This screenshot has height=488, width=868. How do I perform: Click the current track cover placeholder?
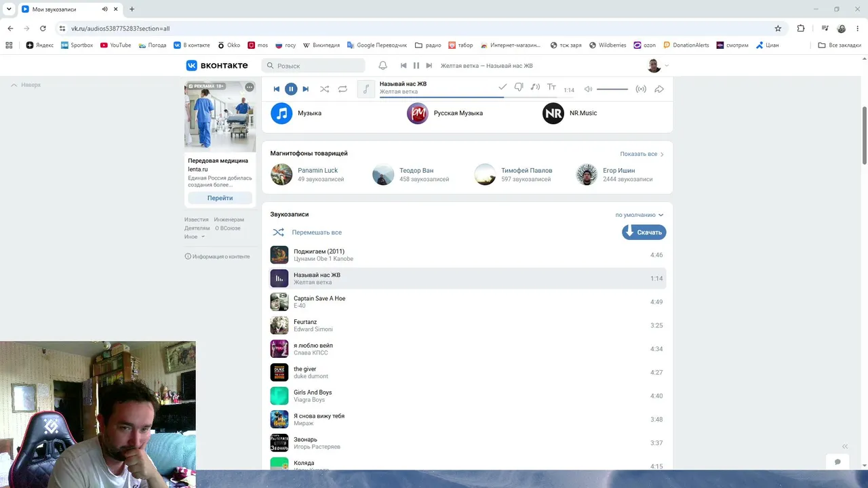366,89
